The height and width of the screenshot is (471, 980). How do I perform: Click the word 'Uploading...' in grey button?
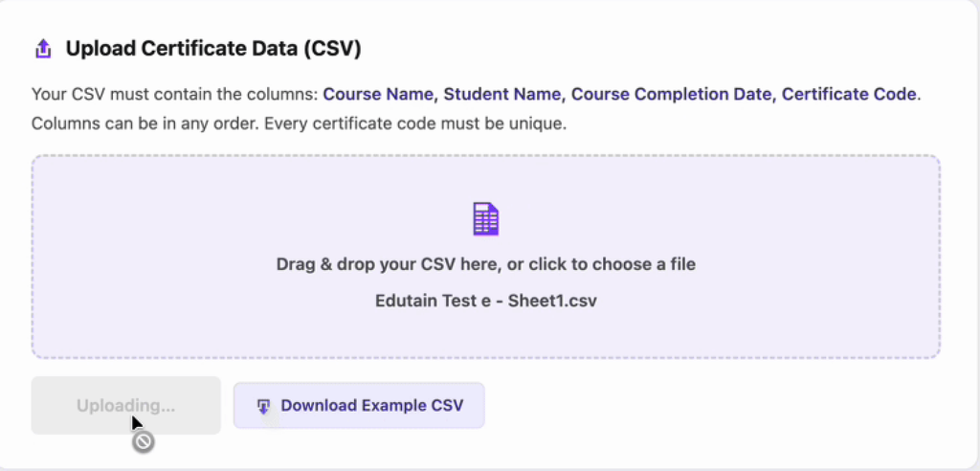coord(125,405)
